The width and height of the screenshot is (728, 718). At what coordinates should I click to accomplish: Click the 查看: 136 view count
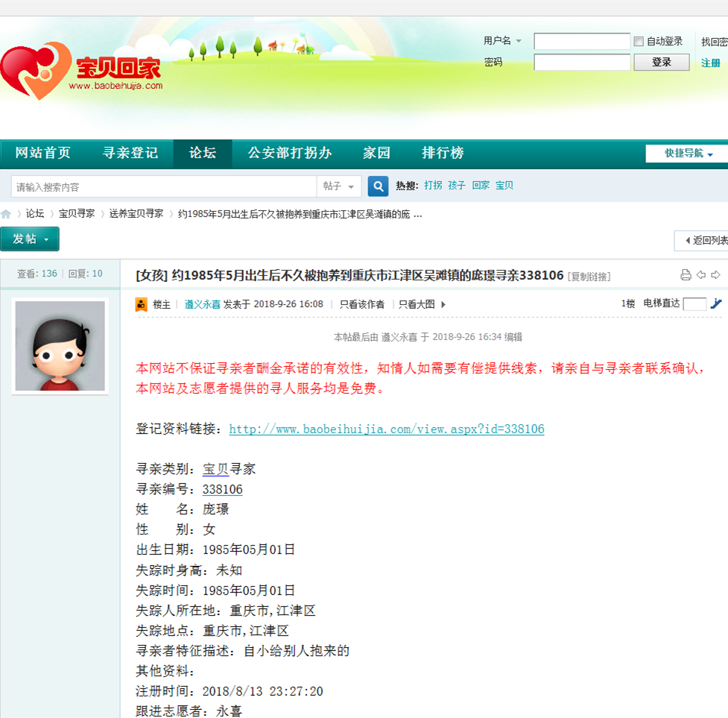pos(37,274)
